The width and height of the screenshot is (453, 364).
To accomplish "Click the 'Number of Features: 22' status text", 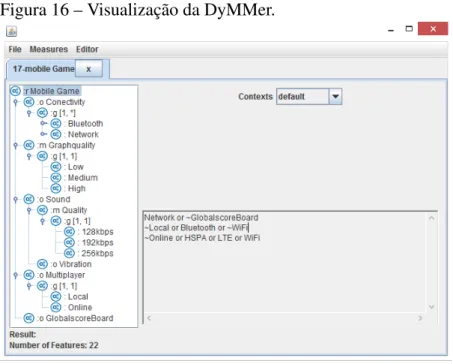I will [54, 345].
